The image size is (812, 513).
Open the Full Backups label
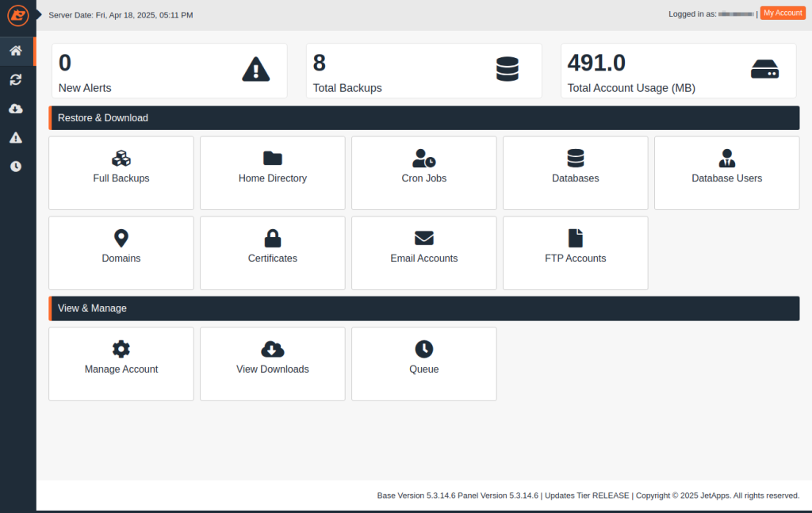pos(121,178)
